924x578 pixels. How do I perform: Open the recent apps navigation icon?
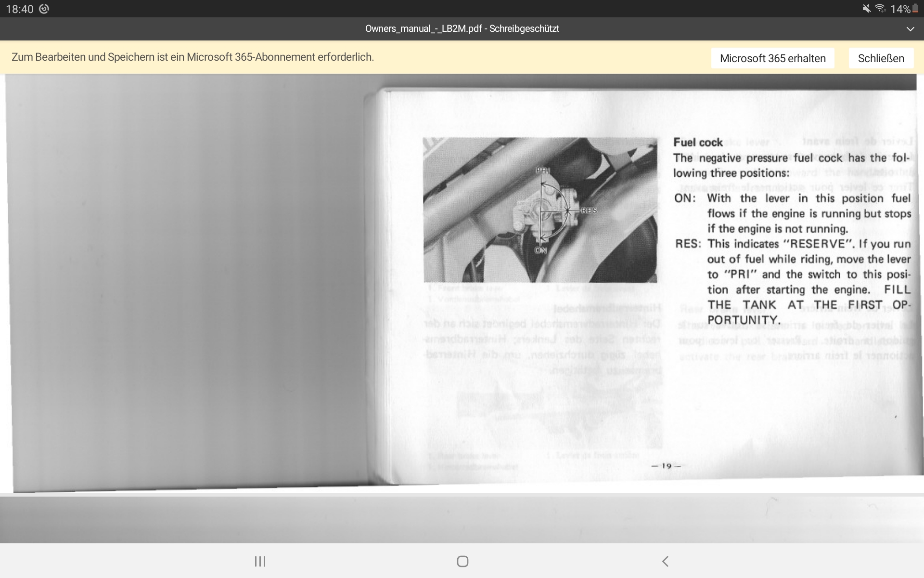260,561
